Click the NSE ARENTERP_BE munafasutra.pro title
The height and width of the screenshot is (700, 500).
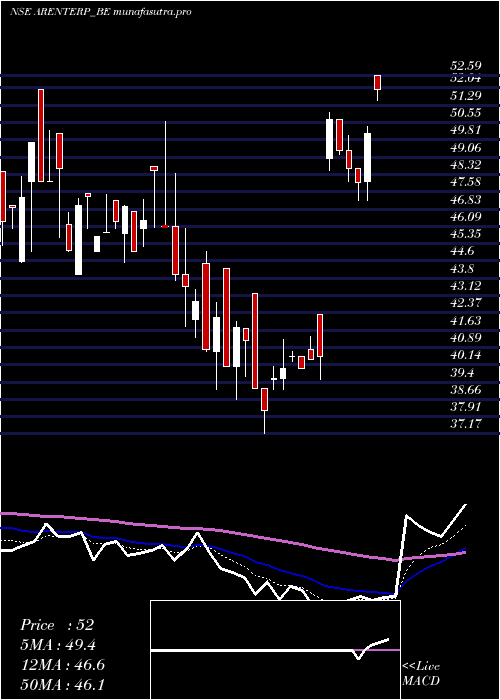pyautogui.click(x=101, y=12)
